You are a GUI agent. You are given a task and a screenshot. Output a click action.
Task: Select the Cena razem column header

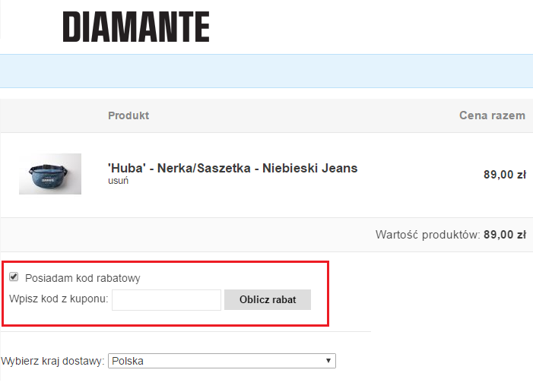(x=492, y=115)
